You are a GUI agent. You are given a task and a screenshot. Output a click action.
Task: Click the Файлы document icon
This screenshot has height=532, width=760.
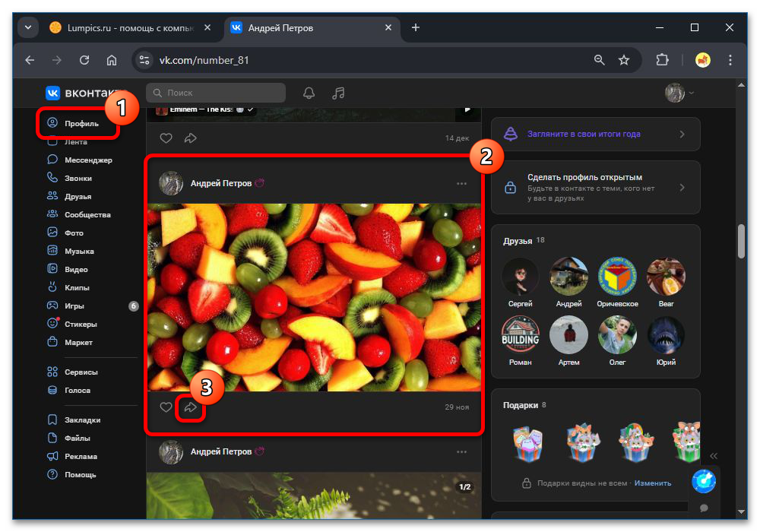[x=52, y=438]
